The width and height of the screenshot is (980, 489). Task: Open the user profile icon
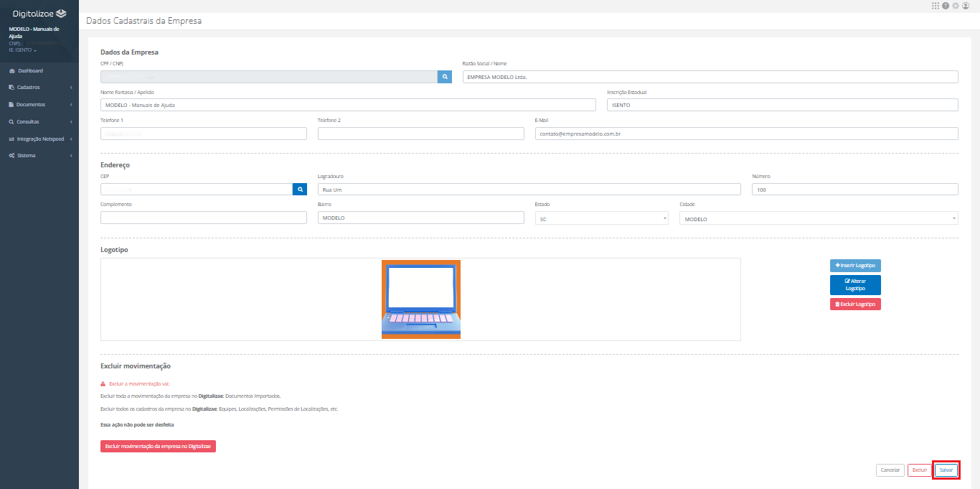(966, 6)
